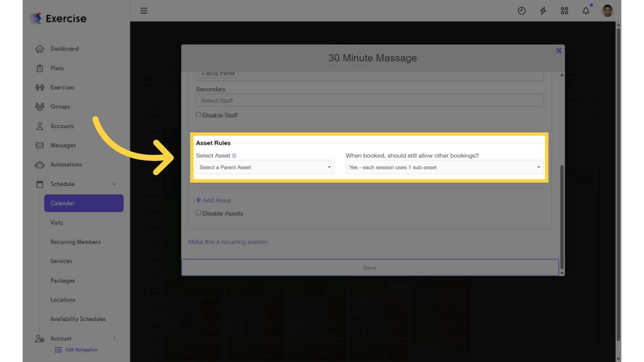Screen dimensions: 644x362
Task: Open Locations page
Action: pos(63,300)
